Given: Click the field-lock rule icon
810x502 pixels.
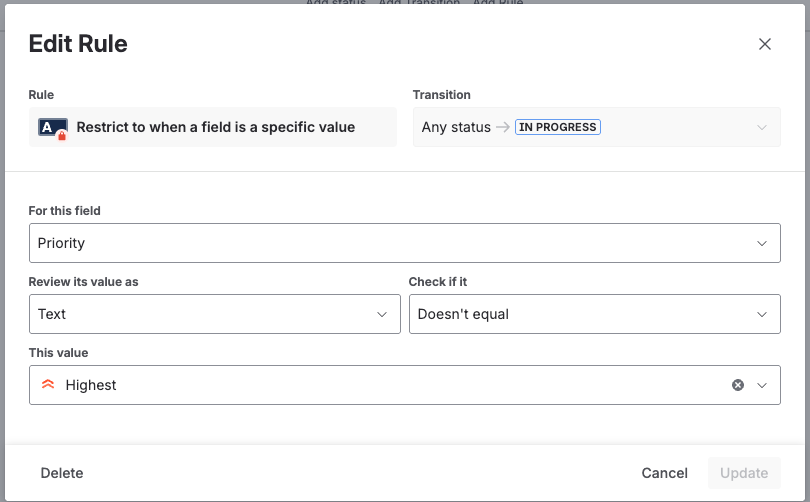Looking at the screenshot, I should point(52,128).
